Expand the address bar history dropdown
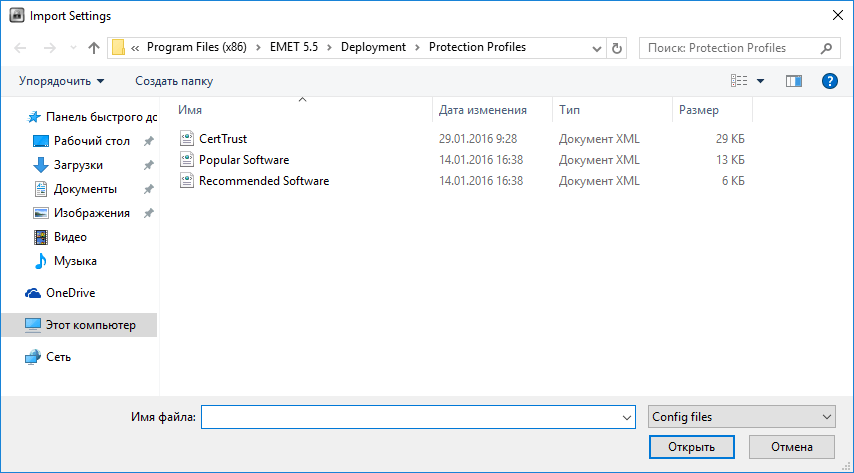The width and height of the screenshot is (854, 473). click(x=598, y=47)
